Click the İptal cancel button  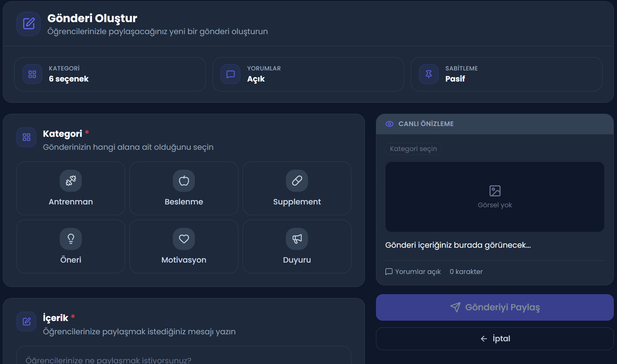click(495, 339)
